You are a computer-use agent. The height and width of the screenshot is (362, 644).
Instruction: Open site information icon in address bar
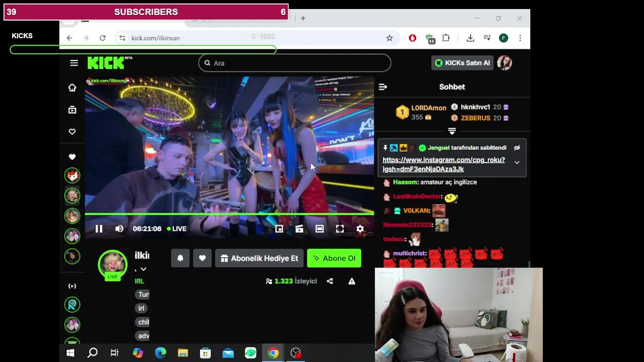pyautogui.click(x=122, y=38)
